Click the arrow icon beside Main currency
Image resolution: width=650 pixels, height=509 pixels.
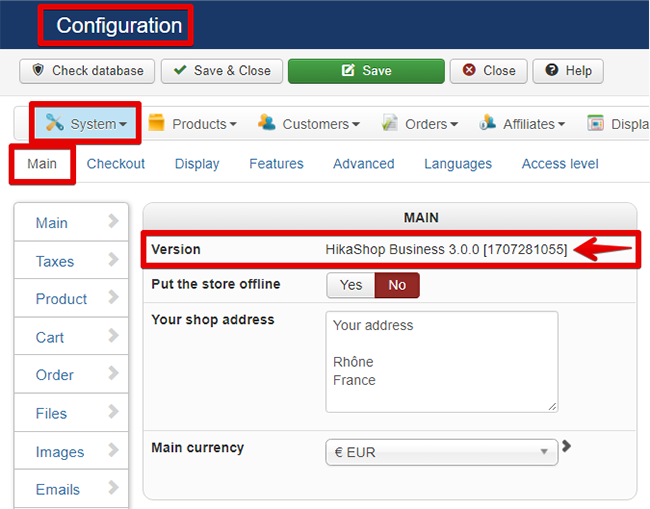coord(566,446)
